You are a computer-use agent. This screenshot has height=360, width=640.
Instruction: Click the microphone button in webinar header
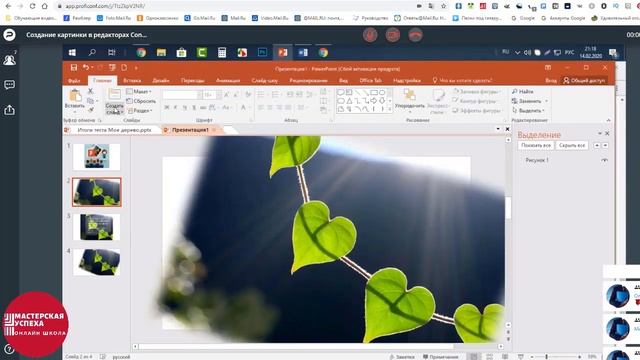coord(370,35)
